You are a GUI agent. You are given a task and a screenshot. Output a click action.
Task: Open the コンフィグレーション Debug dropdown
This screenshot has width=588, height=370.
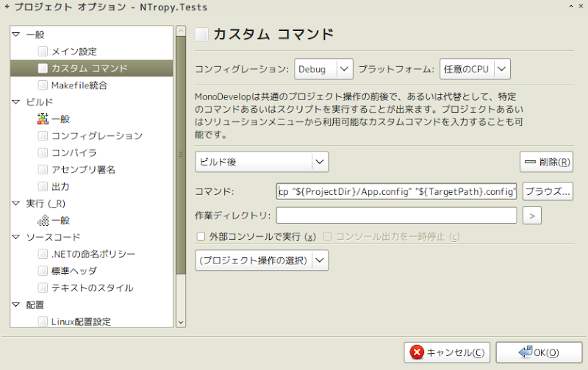(323, 69)
